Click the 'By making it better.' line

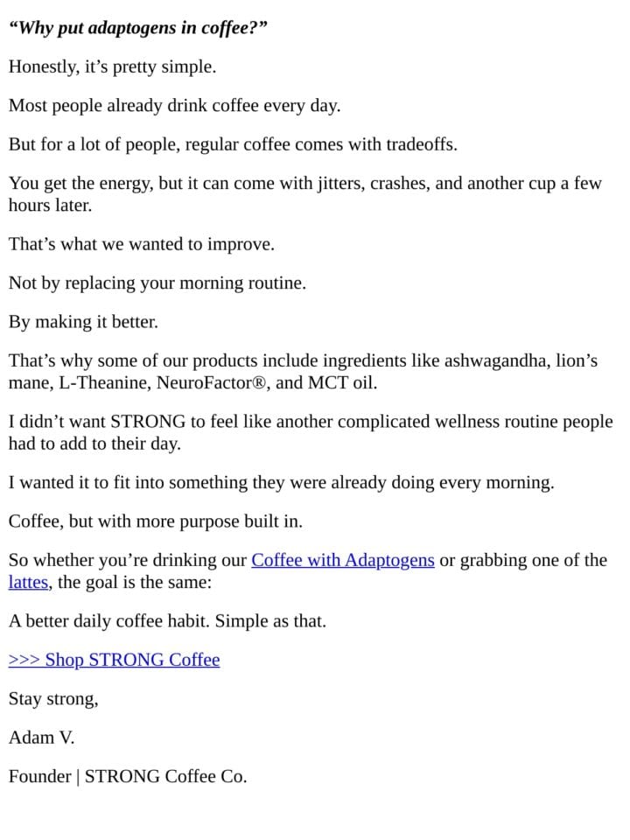point(84,322)
